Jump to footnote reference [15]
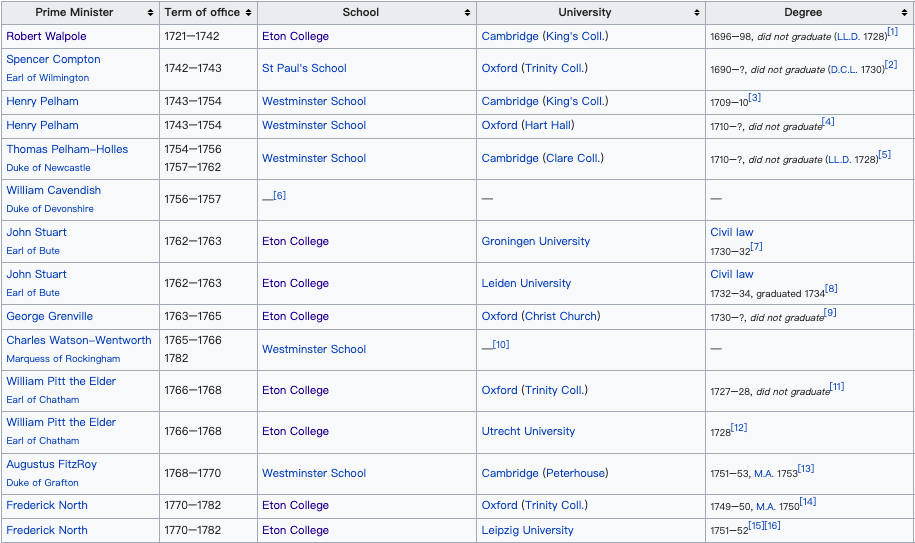Viewport: 915px width, 543px height. 756,526
